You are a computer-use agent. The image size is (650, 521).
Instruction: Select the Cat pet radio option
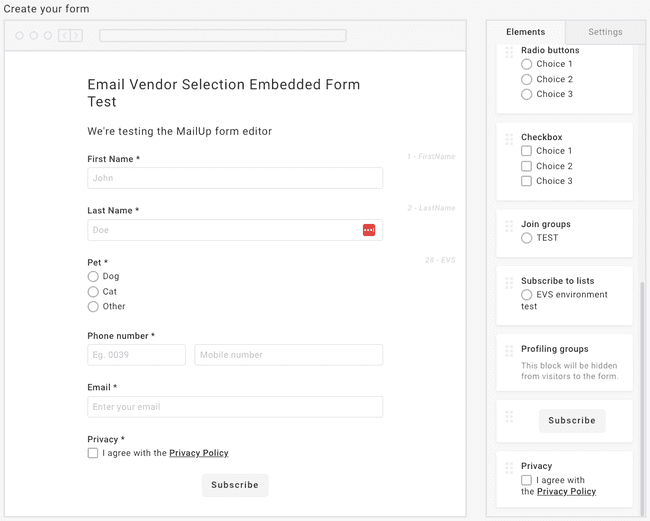pyautogui.click(x=93, y=292)
